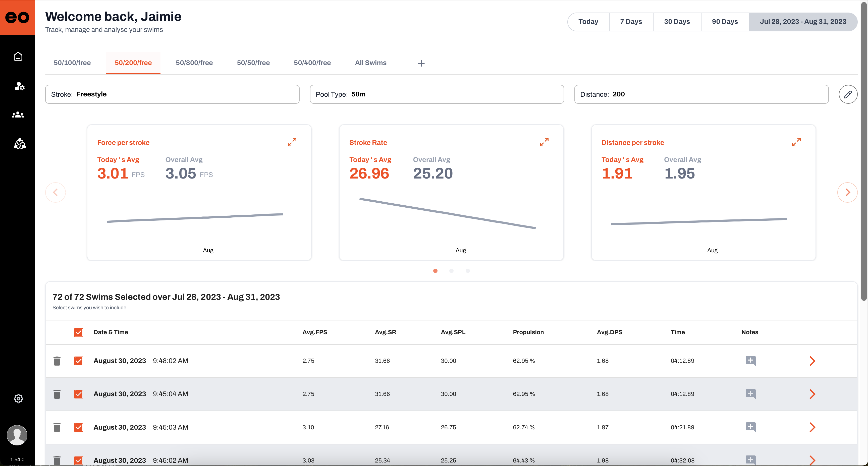Click the settings gear in sidebar
The height and width of the screenshot is (466, 868).
point(18,399)
